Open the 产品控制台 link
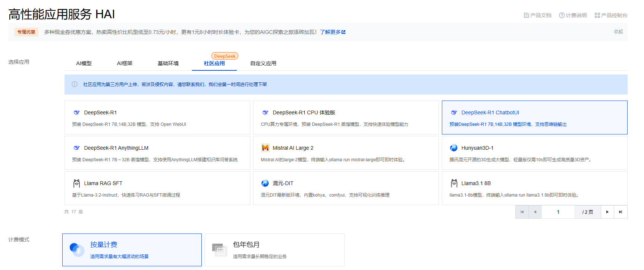The image size is (644, 270). click(x=611, y=15)
